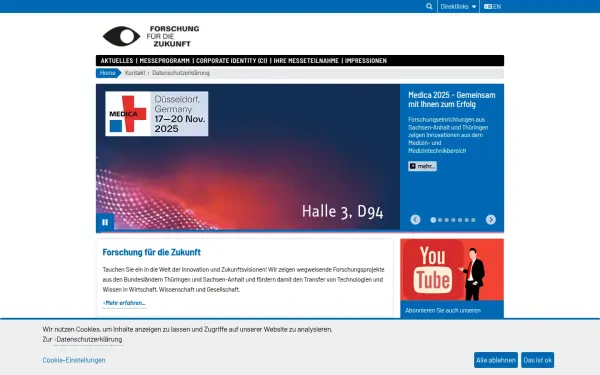Open the Medica 2025 slide headline
This screenshot has height=375, width=600.
coord(452,99)
